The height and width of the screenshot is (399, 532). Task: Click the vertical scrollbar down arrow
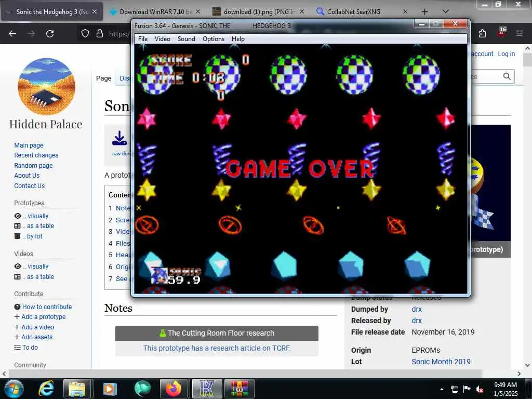click(528, 365)
